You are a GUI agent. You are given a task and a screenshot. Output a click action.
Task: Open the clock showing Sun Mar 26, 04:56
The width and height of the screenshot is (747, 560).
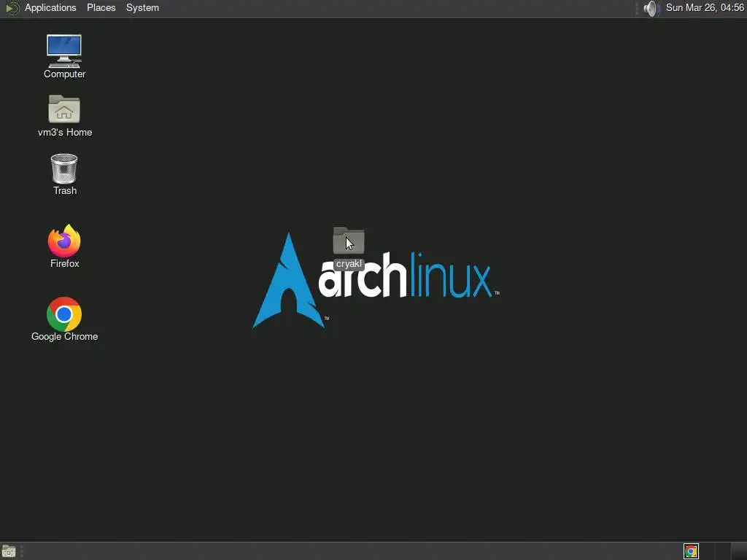tap(705, 7)
